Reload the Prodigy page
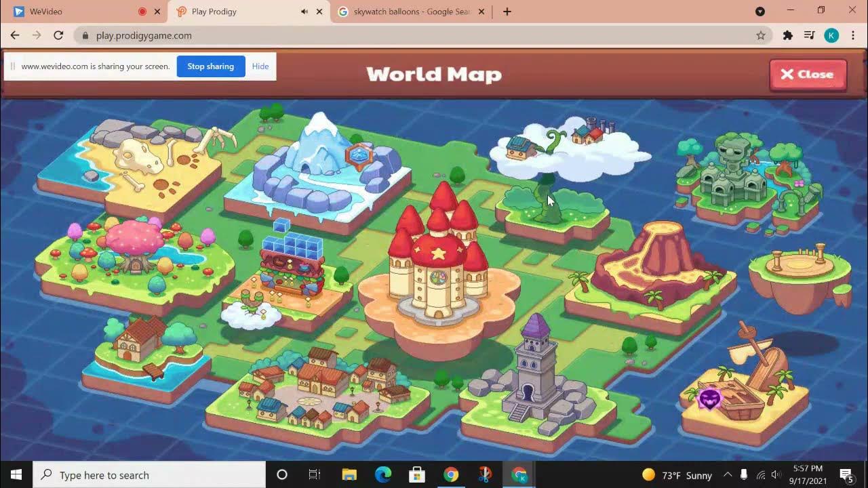The height and width of the screenshot is (488, 868). 58,35
